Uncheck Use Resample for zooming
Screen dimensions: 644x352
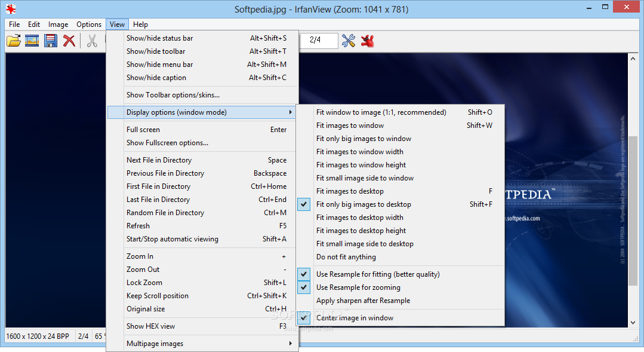click(x=400, y=287)
